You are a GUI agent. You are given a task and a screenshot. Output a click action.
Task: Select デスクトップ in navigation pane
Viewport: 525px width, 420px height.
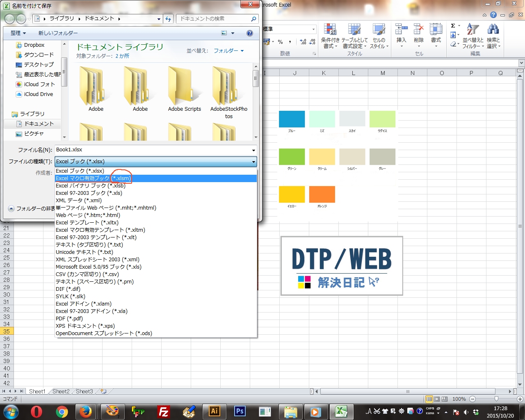[x=39, y=65]
